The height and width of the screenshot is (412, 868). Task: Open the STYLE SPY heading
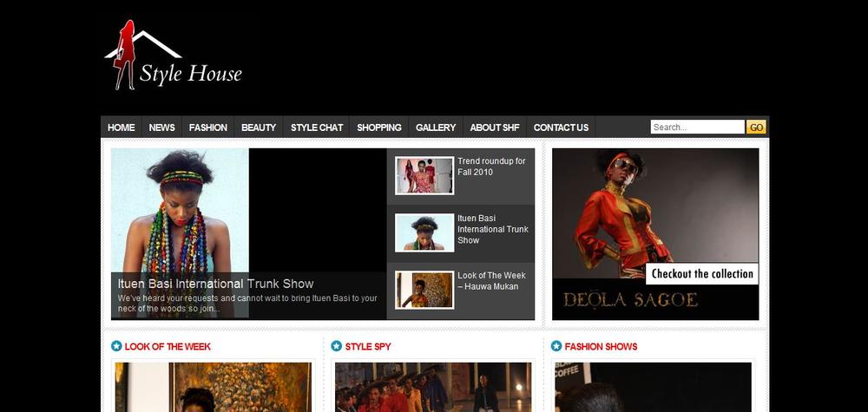click(368, 347)
